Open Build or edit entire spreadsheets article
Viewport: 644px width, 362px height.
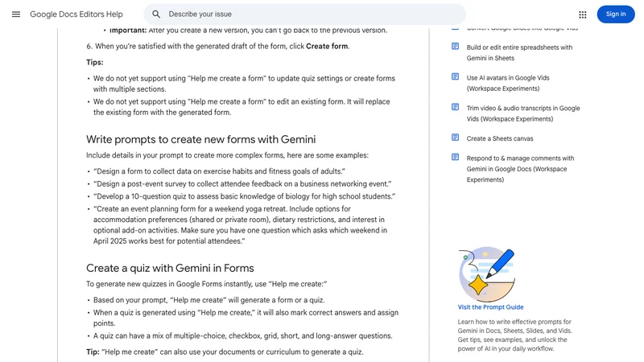point(519,52)
